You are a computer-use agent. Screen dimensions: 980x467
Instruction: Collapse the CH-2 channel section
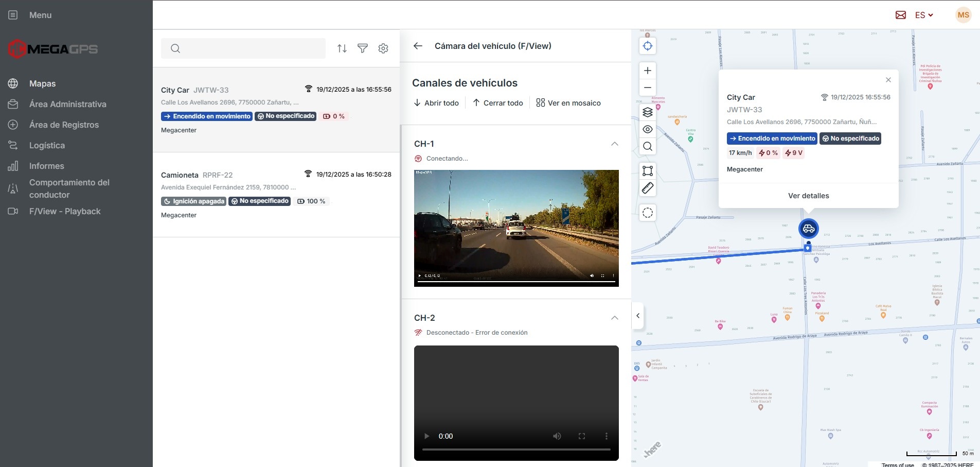614,318
